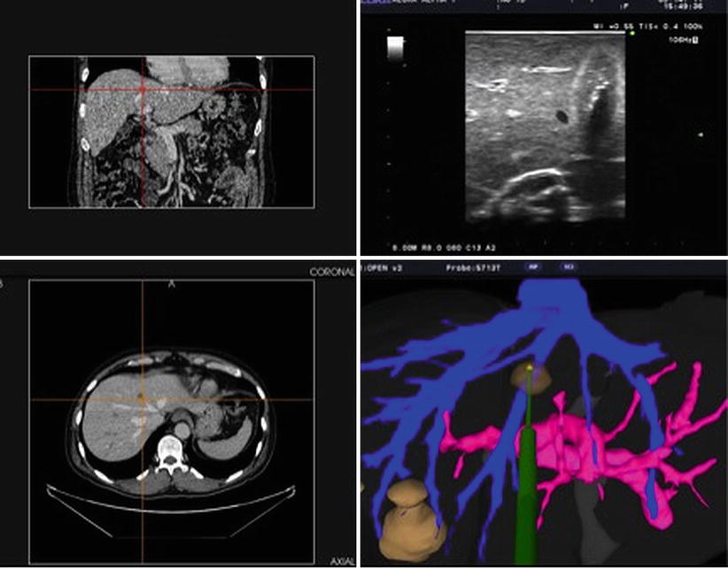Click the second small oval button beside Probe
This screenshot has height=569, width=728.
pyautogui.click(x=568, y=265)
